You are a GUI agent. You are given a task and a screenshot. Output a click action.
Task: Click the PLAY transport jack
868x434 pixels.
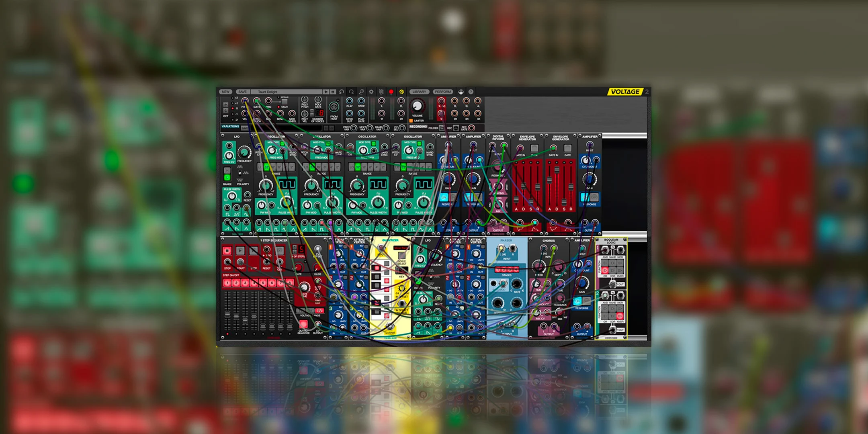coord(349,101)
